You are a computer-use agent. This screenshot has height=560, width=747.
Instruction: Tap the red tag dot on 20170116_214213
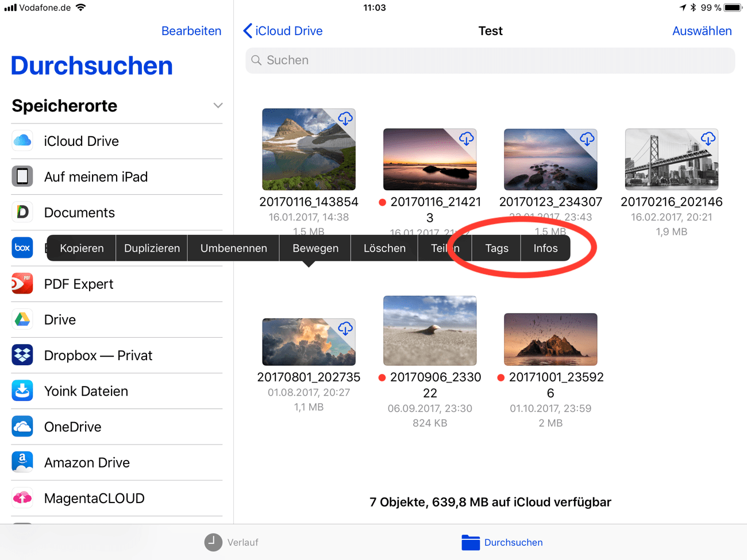(x=382, y=202)
